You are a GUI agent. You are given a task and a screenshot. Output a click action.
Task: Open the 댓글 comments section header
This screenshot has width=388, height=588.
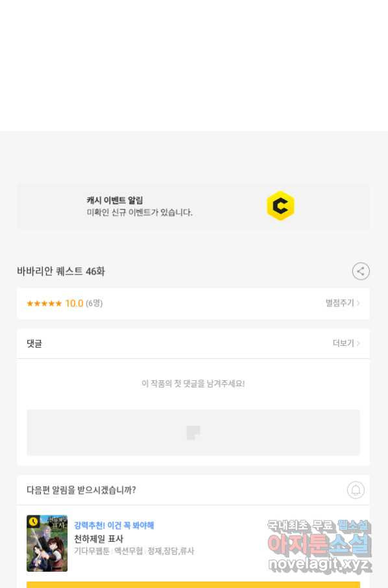[x=193, y=343]
